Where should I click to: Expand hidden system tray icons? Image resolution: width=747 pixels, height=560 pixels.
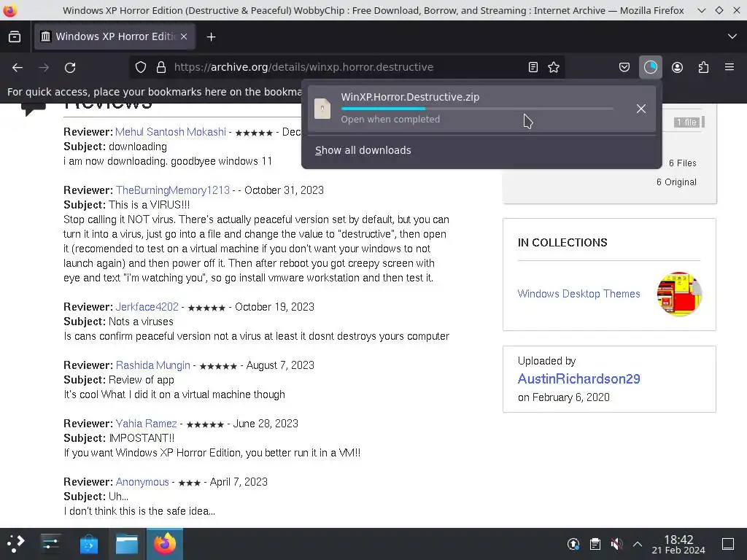(638, 544)
